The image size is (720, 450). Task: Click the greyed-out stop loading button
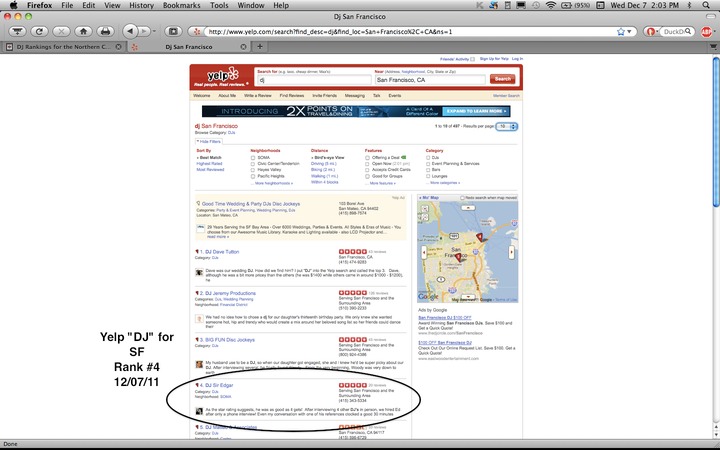pos(61,31)
